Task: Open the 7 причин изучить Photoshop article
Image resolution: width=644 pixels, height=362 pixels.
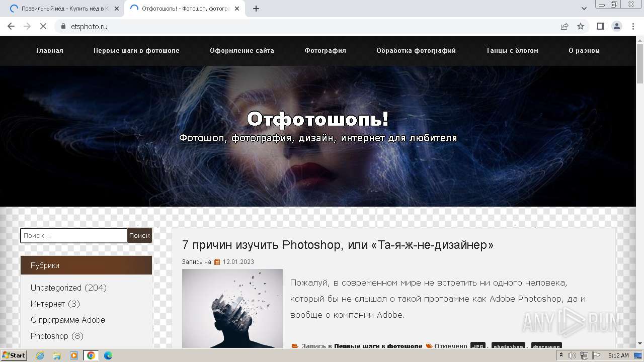Action: [x=338, y=245]
